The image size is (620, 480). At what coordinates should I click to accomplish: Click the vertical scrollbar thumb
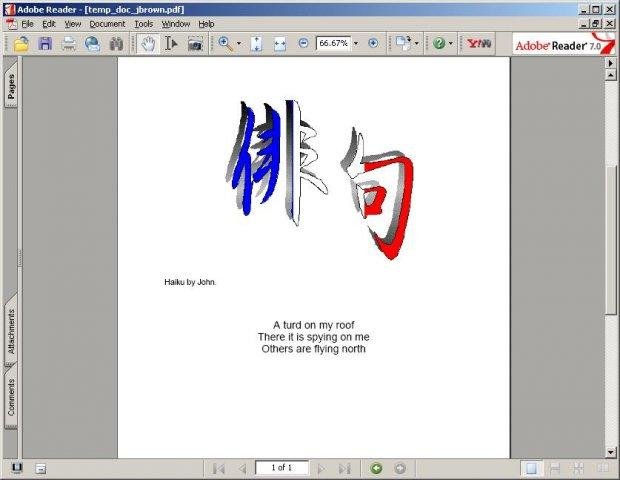(x=611, y=240)
